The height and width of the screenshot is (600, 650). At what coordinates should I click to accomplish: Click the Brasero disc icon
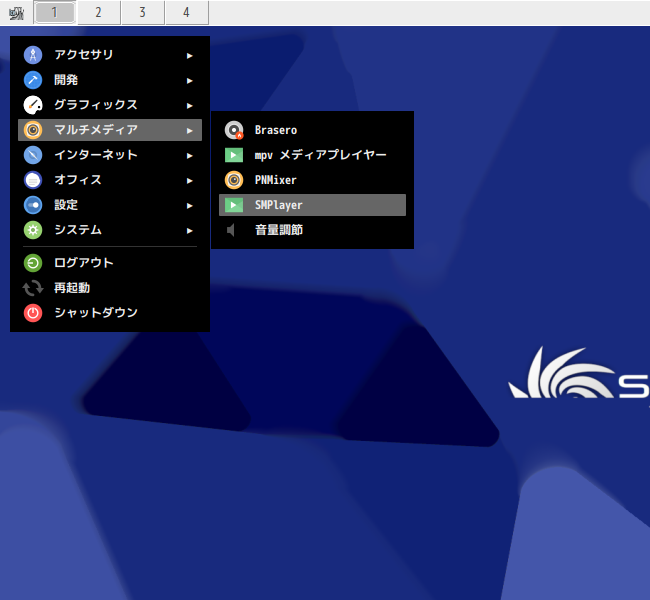pyautogui.click(x=234, y=130)
